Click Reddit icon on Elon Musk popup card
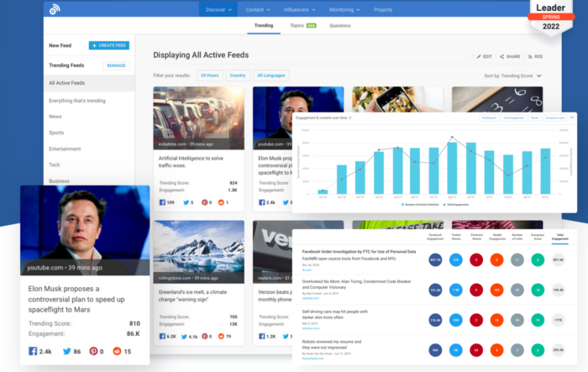 pos(118,350)
